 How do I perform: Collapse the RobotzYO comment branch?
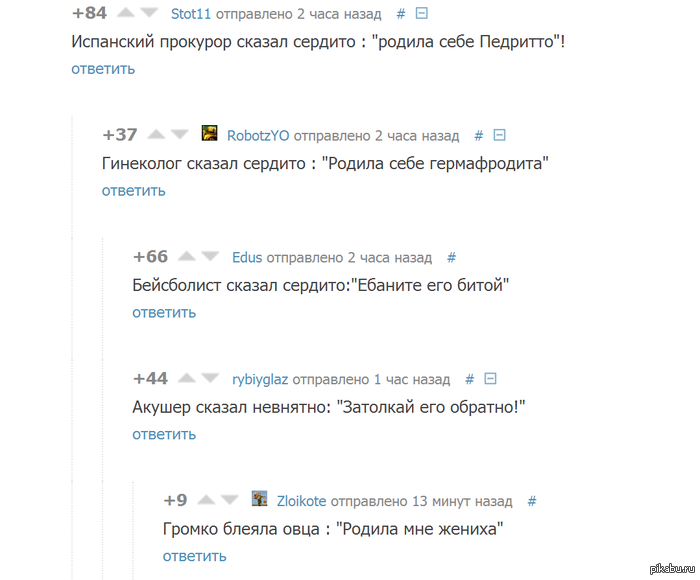(499, 135)
